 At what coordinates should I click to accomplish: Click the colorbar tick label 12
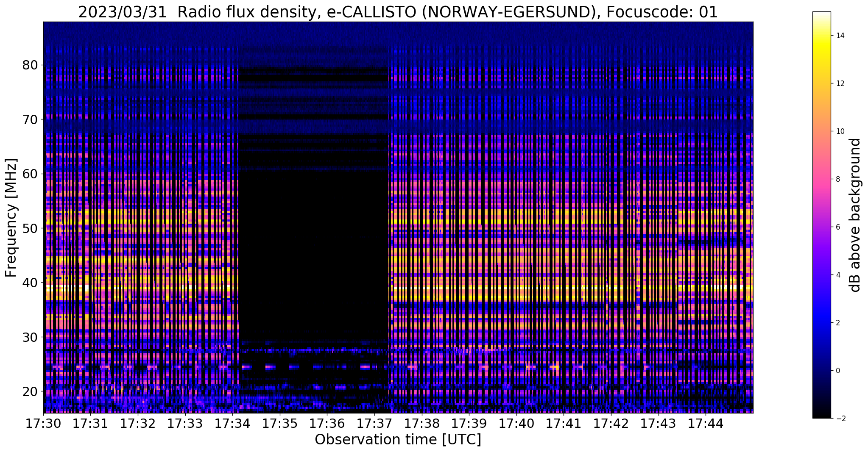pos(840,83)
